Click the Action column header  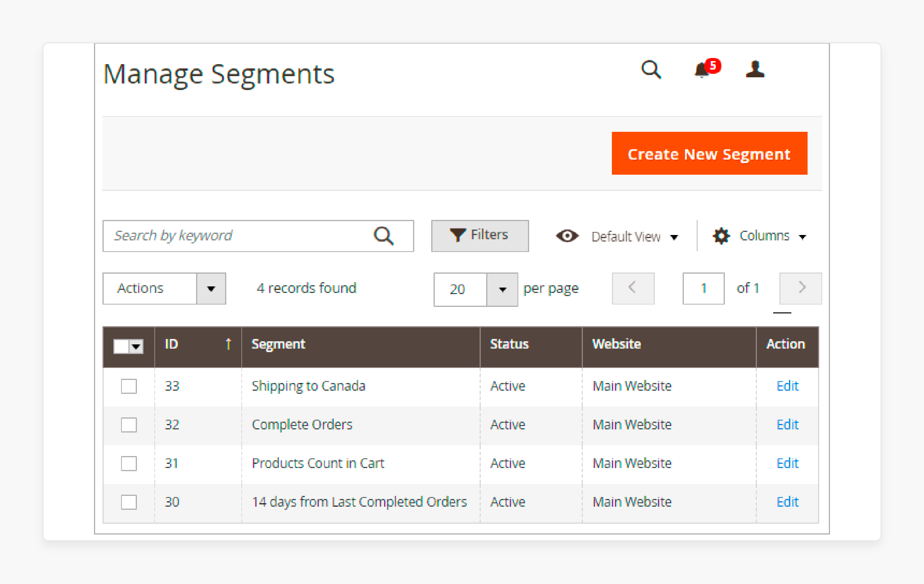pos(787,347)
